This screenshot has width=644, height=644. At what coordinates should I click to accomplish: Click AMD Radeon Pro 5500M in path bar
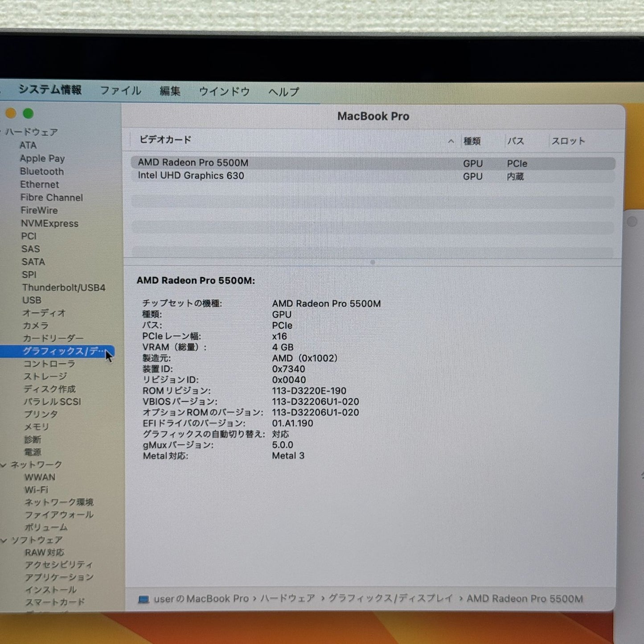tap(525, 599)
